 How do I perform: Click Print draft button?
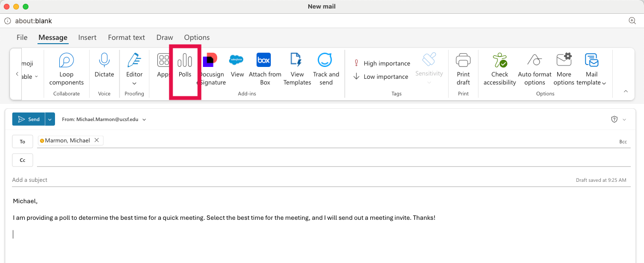463,69
